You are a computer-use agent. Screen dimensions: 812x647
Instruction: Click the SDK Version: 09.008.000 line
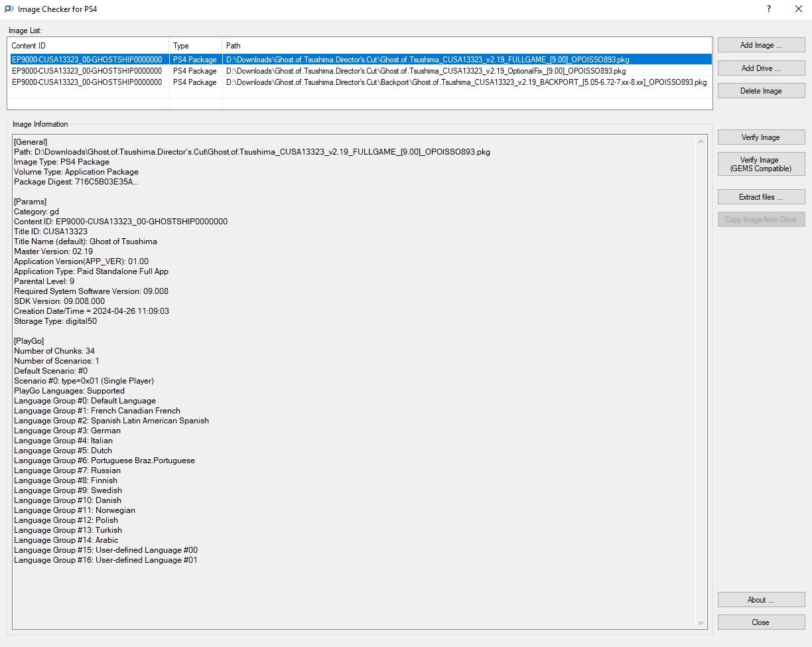[x=59, y=301]
